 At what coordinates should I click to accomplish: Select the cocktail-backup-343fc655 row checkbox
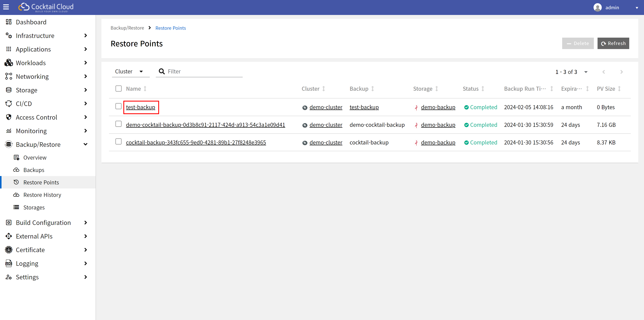pos(119,142)
